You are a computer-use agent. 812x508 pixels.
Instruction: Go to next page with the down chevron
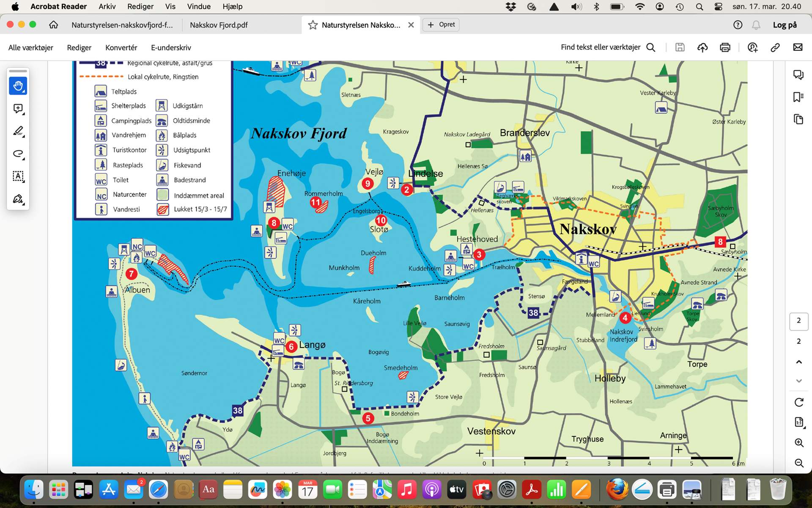click(798, 381)
